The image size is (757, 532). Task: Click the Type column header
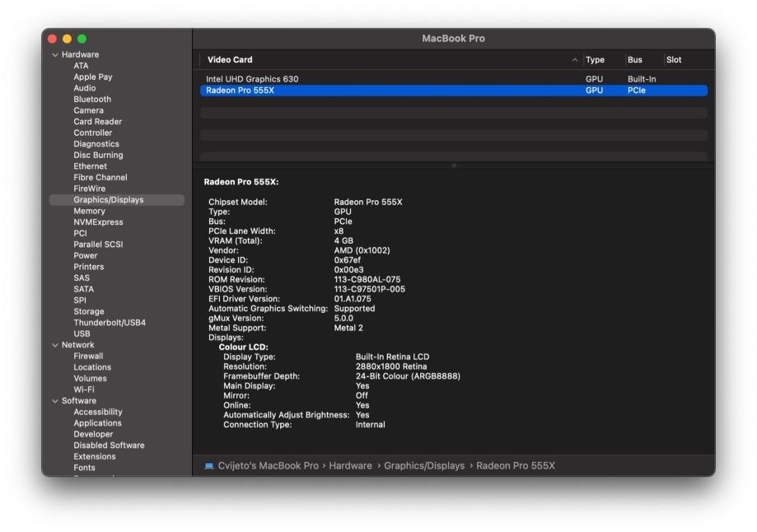click(x=595, y=60)
